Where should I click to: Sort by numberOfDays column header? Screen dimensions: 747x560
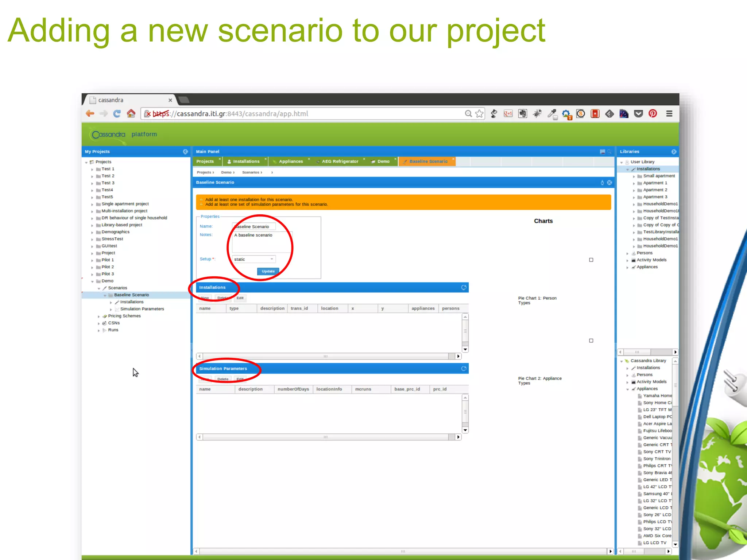[293, 389]
